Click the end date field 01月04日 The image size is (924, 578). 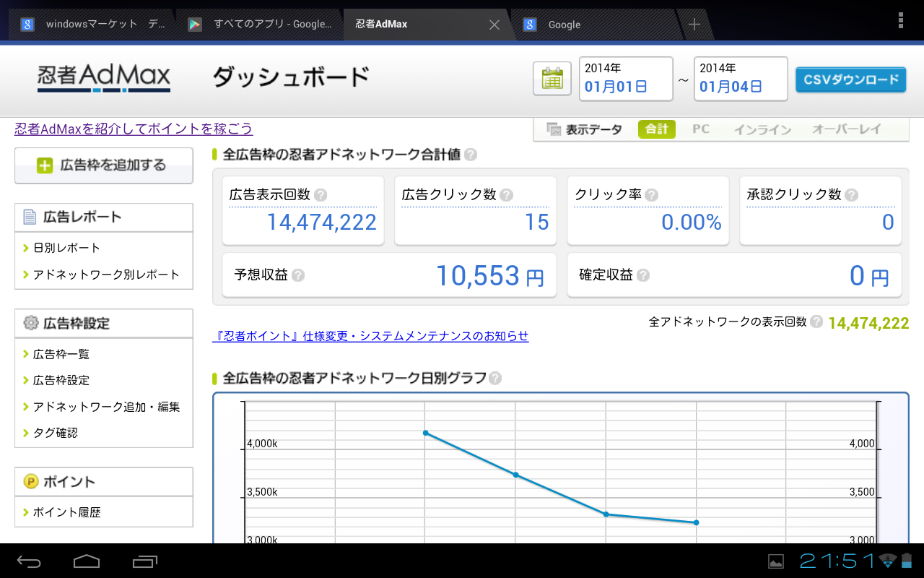pyautogui.click(x=741, y=79)
